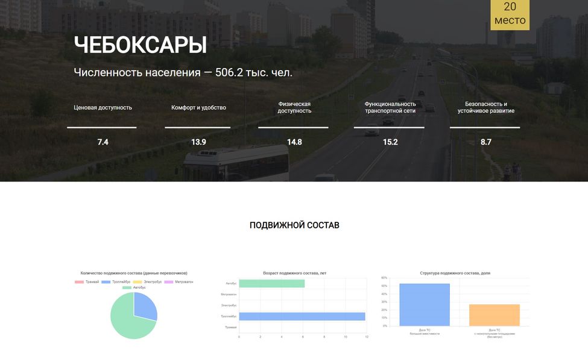Click the ЧЕБОКСАРЫ city heading
This screenshot has width=588, height=364.
tap(140, 46)
